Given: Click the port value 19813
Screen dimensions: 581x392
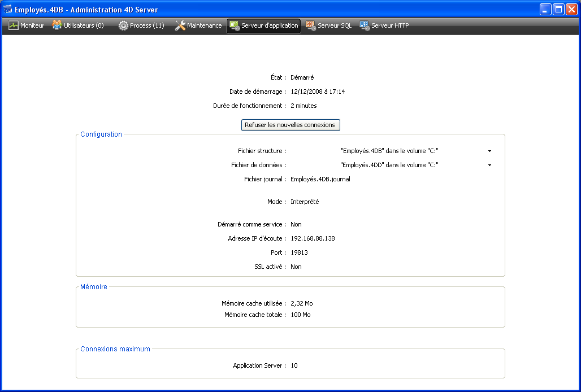Looking at the screenshot, I should (x=299, y=252).
